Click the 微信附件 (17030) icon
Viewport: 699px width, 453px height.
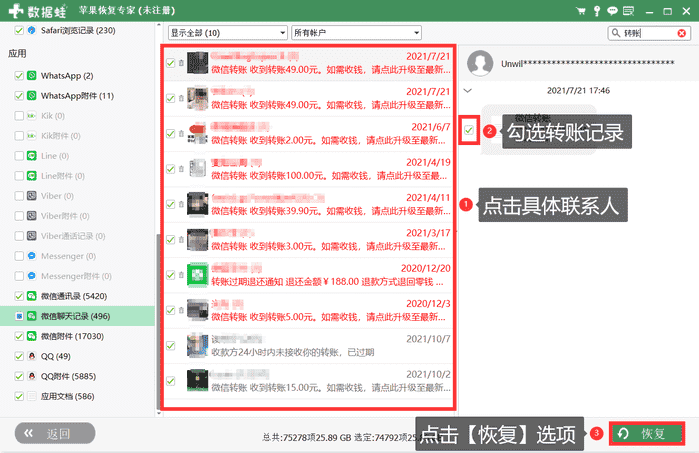pos(32,336)
